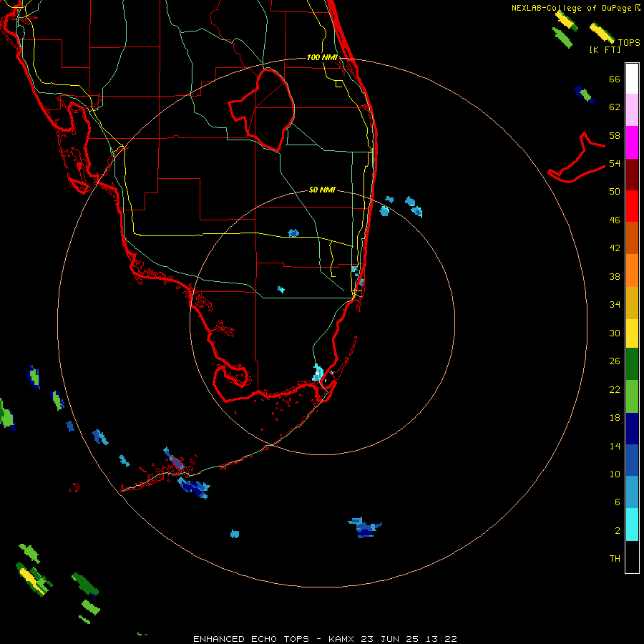Select the maroon dark red legend swatch
Image resolution: width=644 pixels, height=644 pixels.
(632, 174)
